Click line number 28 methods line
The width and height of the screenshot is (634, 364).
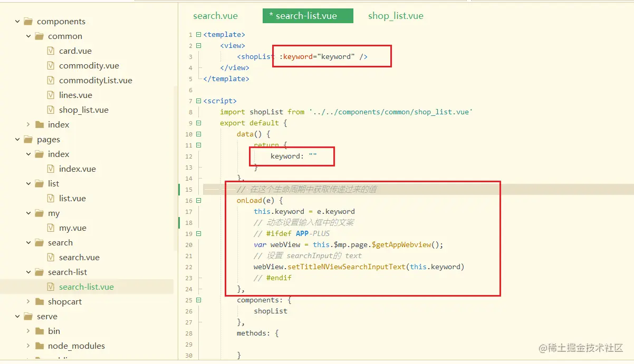tap(189, 333)
